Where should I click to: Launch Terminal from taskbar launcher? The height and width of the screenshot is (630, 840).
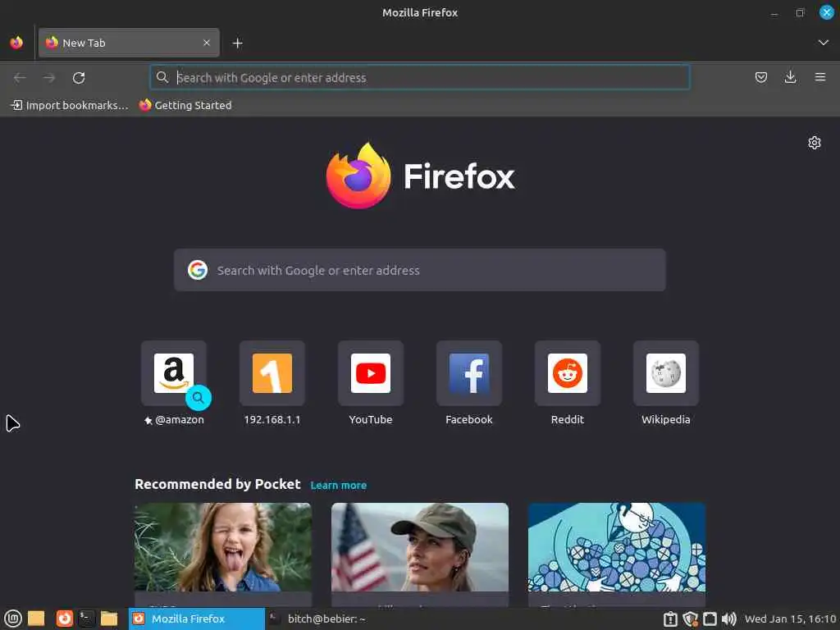86,619
